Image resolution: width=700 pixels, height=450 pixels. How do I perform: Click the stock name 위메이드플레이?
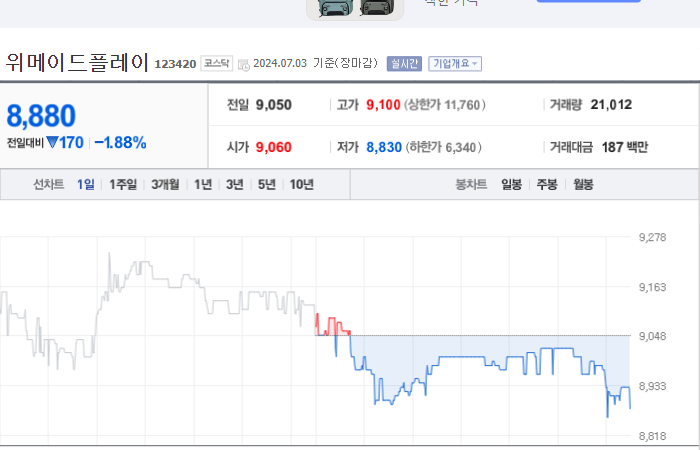pyautogui.click(x=77, y=62)
